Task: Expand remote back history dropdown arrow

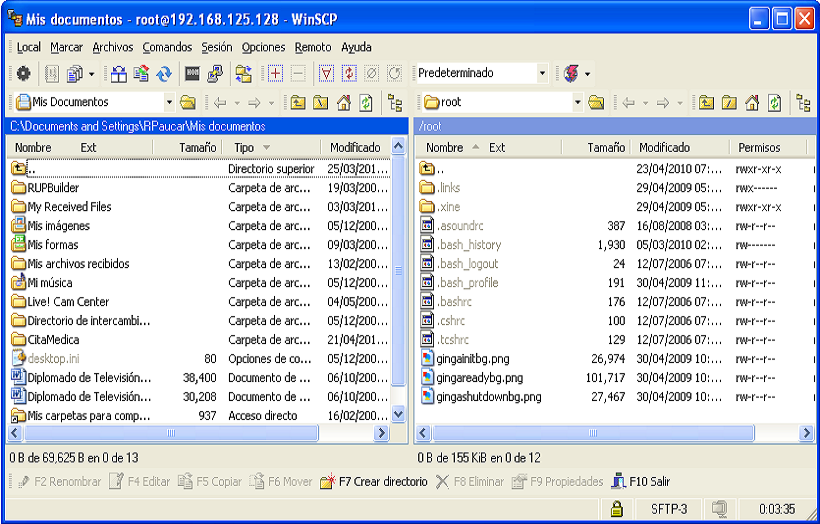Action: tap(645, 103)
